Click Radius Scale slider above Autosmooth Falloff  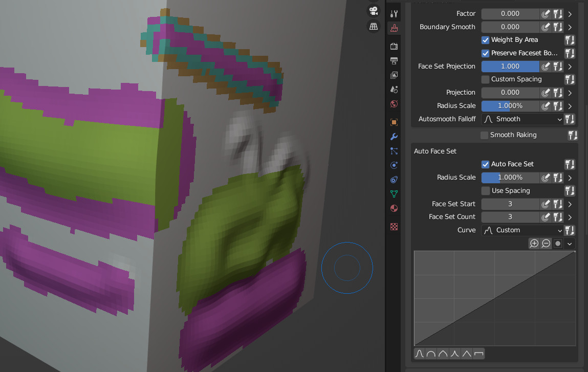coord(510,106)
